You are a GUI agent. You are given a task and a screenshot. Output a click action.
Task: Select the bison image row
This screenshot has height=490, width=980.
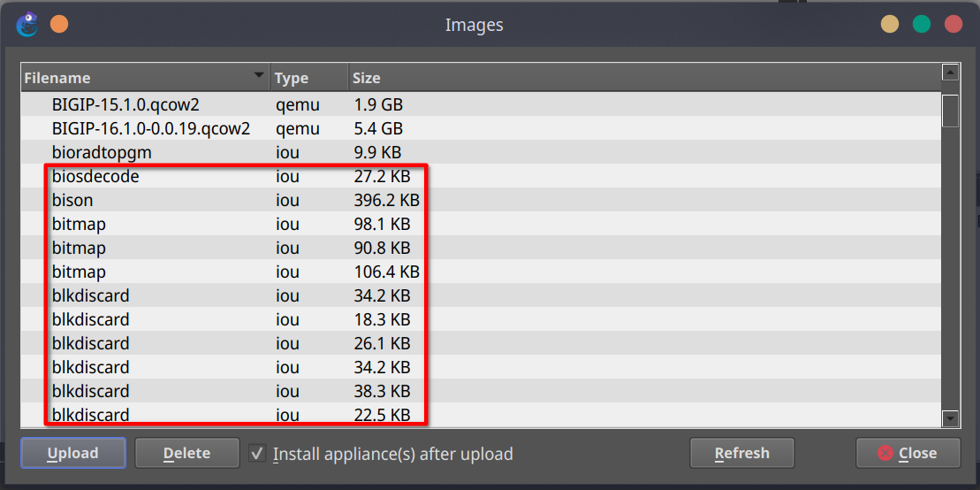[481, 200]
